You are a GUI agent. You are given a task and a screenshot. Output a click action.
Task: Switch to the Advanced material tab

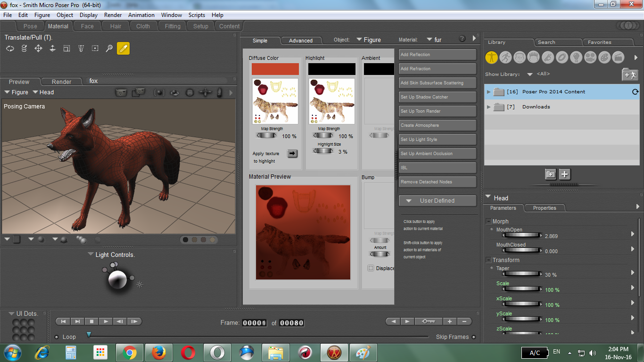point(301,41)
